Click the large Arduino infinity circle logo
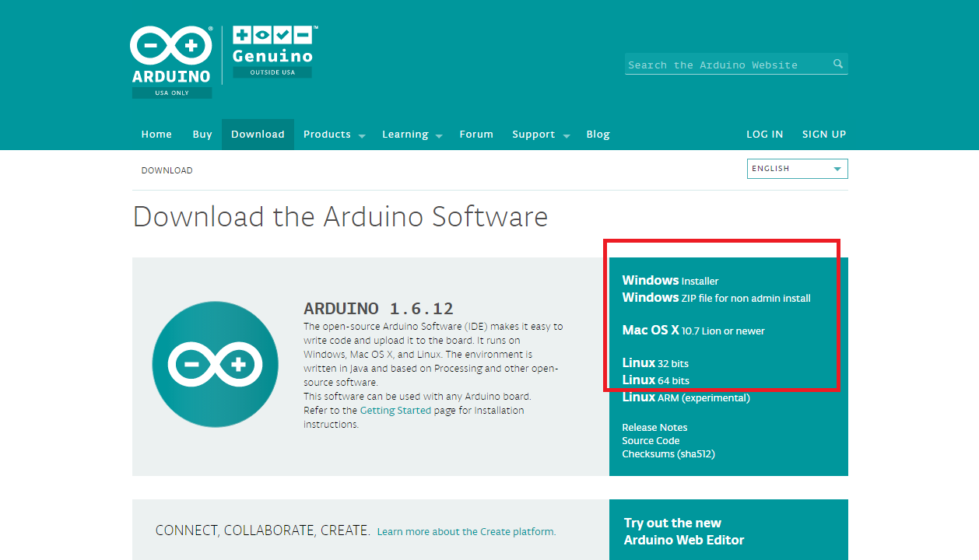This screenshot has height=560, width=979. [x=215, y=364]
